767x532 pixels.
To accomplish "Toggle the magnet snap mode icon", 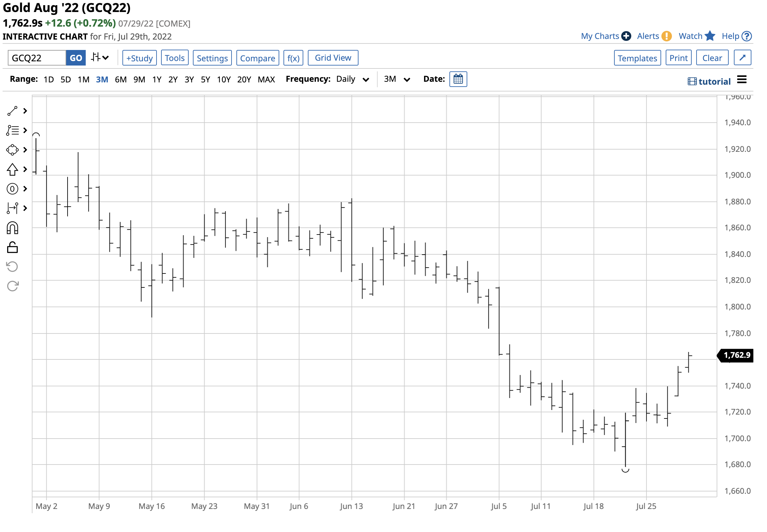I will pyautogui.click(x=12, y=228).
